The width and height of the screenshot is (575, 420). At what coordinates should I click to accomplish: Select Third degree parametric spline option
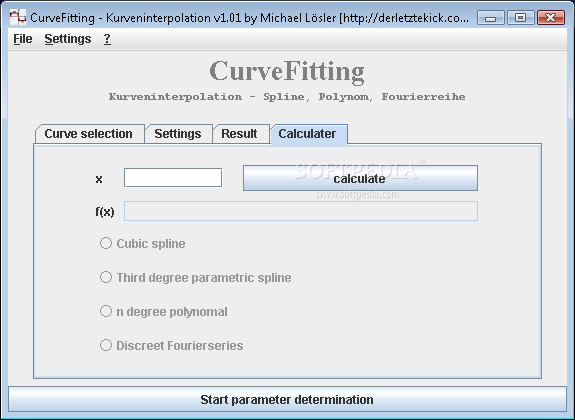click(x=195, y=278)
